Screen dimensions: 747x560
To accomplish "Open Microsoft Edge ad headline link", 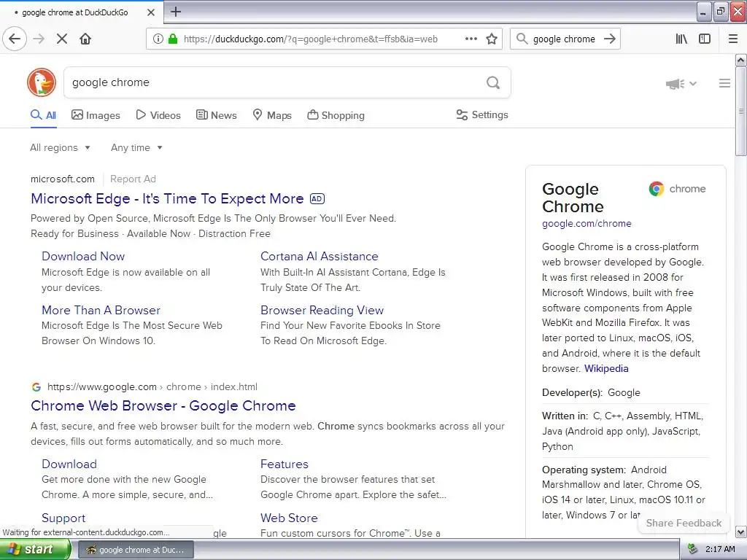I will click(167, 198).
